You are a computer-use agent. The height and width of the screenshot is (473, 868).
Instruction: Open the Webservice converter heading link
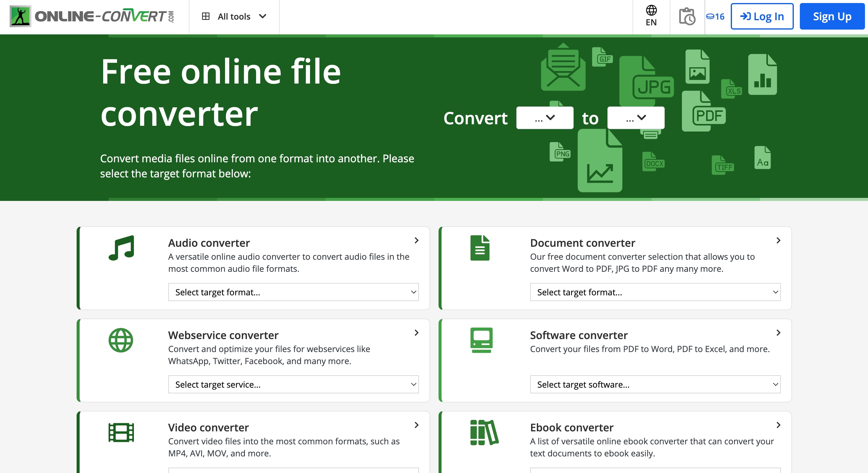tap(223, 335)
